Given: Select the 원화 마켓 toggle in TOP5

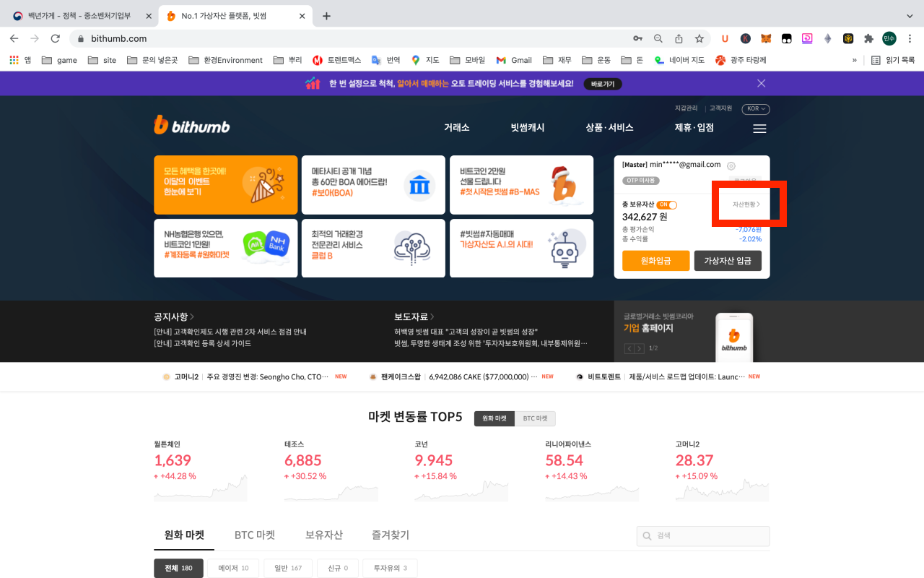Looking at the screenshot, I should pos(494,418).
